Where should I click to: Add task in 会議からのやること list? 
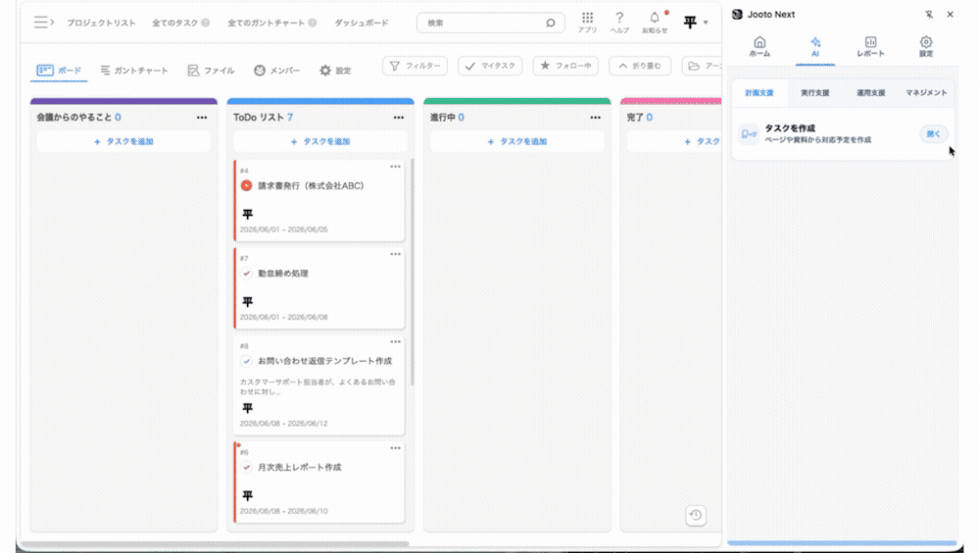click(x=123, y=141)
